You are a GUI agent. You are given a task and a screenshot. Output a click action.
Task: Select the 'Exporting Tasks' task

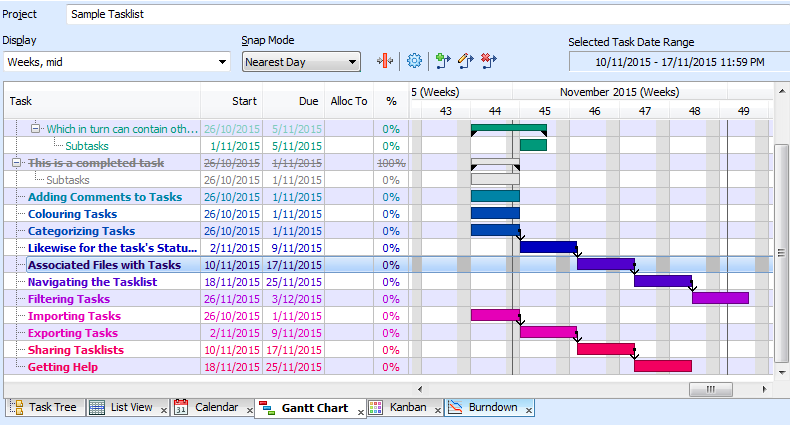(73, 333)
